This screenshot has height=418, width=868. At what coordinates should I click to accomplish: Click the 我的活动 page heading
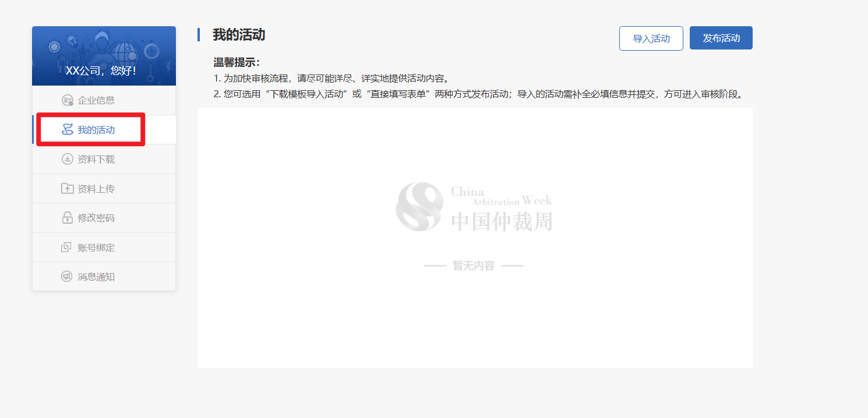239,34
